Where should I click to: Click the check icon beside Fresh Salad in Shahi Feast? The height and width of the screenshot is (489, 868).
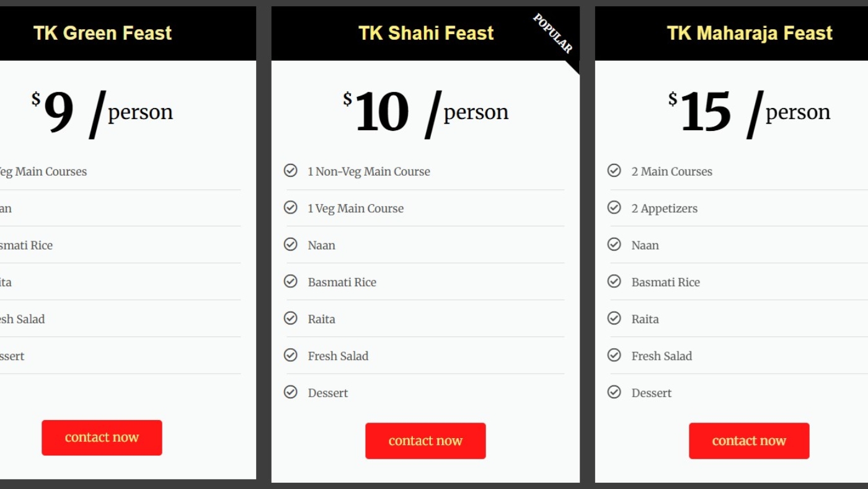(x=291, y=355)
